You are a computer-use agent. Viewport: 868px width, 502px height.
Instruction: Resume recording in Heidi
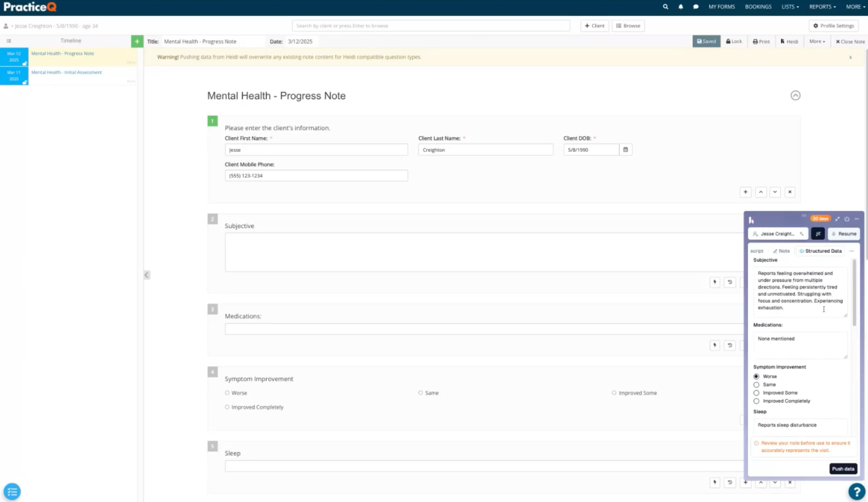(844, 234)
